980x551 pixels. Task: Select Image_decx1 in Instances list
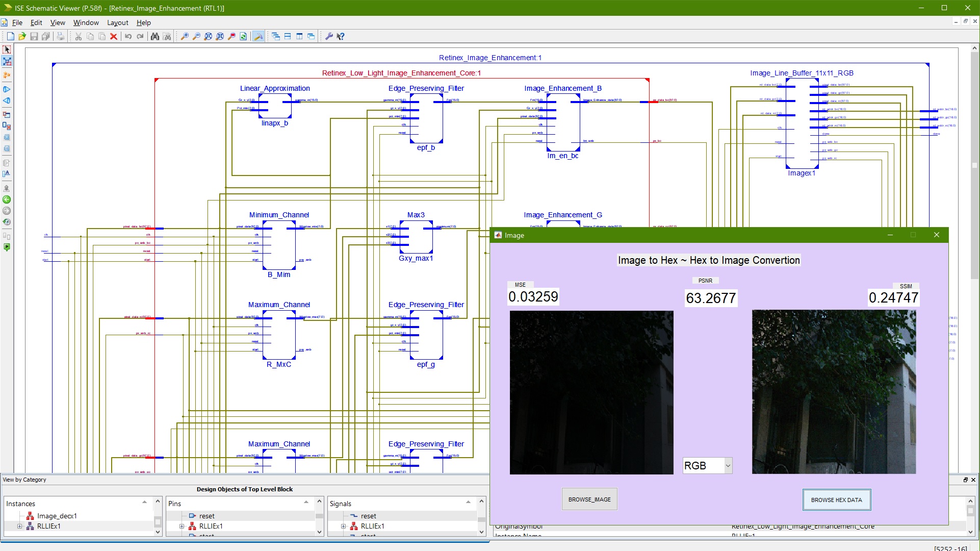(57, 516)
